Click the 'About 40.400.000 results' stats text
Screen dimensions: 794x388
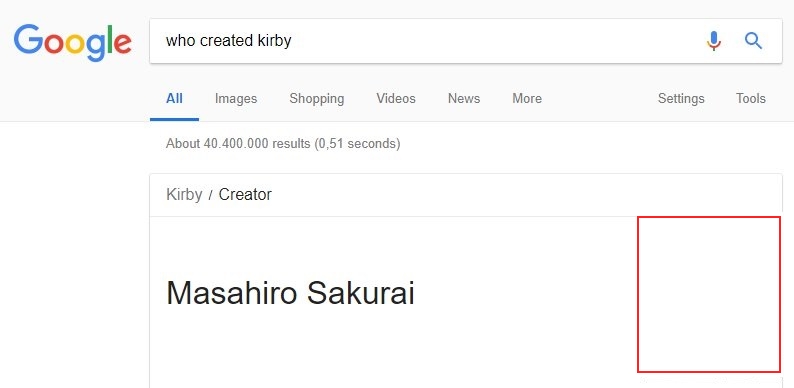pyautogui.click(x=283, y=144)
